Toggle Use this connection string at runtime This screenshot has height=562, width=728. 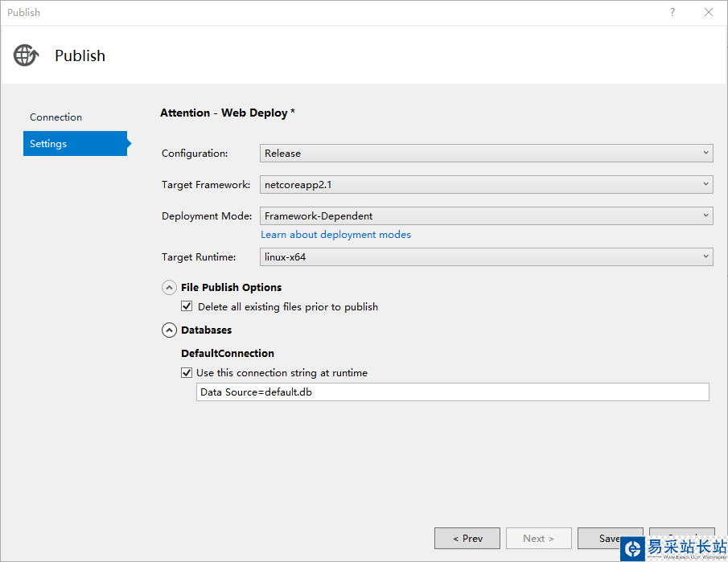coord(187,372)
